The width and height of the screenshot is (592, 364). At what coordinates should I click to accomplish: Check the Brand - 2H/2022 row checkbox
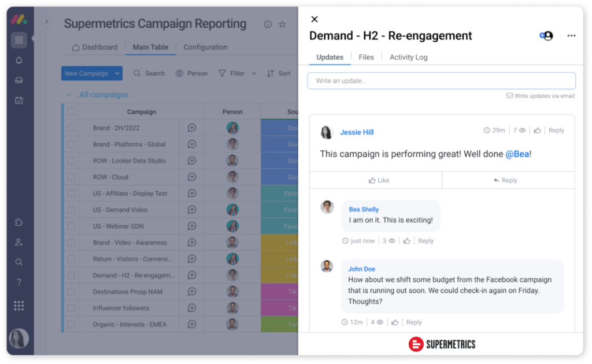tap(71, 128)
